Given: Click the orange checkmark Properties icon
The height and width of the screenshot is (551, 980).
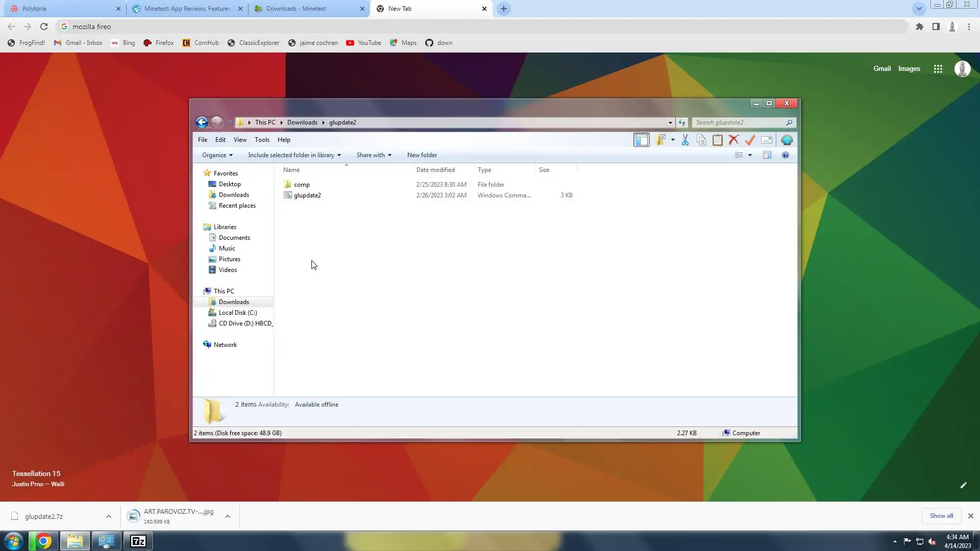Looking at the screenshot, I should click(750, 140).
